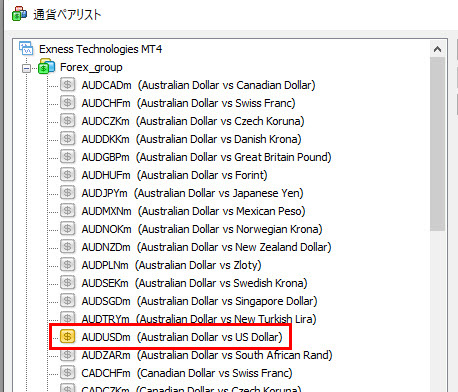
Task: Click the AUDZARm symbol icon
Action: (67, 355)
